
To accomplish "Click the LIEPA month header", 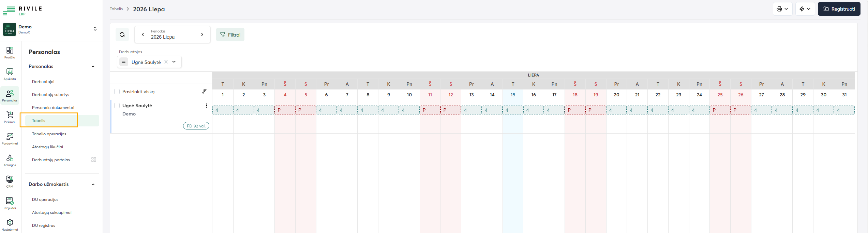I will click(533, 75).
